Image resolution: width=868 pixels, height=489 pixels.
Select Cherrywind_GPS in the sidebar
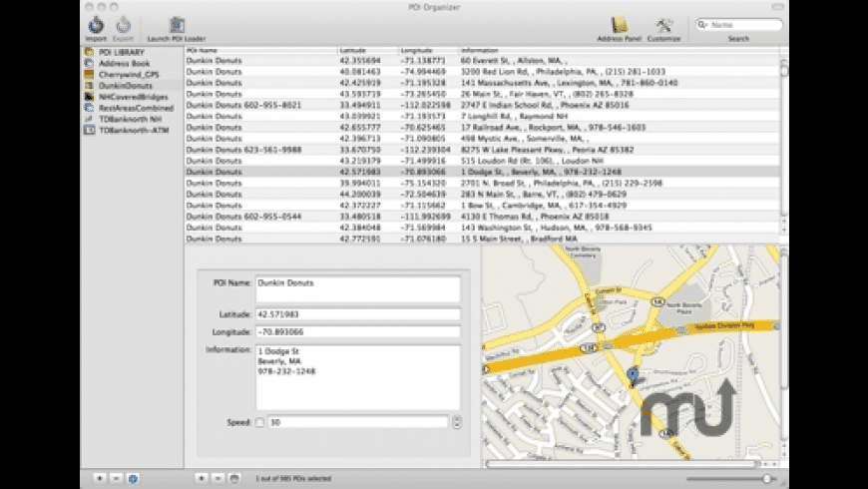[129, 74]
